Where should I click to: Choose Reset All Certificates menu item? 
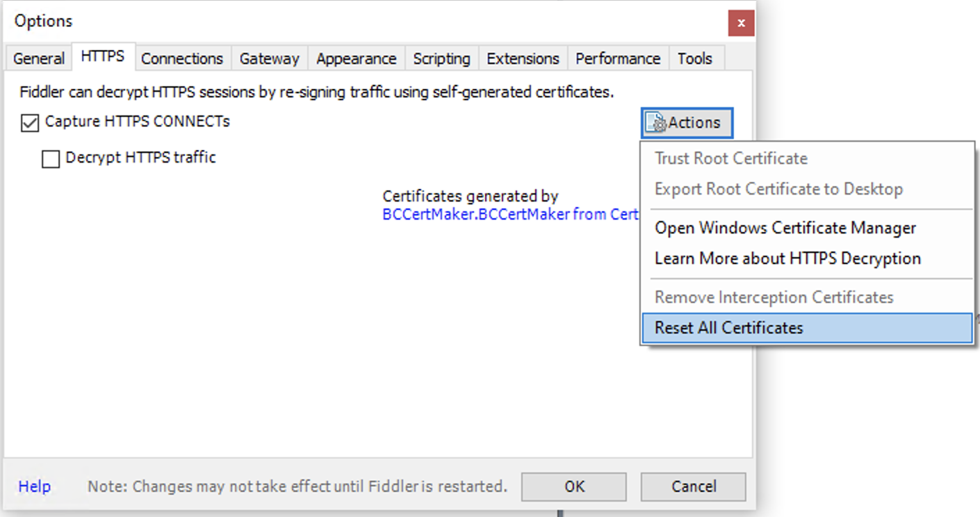coord(728,328)
